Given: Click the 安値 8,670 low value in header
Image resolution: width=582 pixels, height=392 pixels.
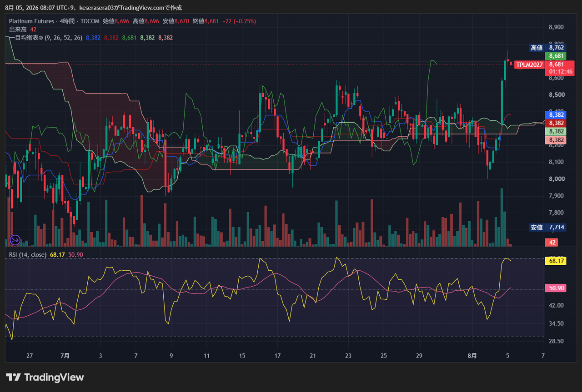Looking at the screenshot, I should (176, 21).
